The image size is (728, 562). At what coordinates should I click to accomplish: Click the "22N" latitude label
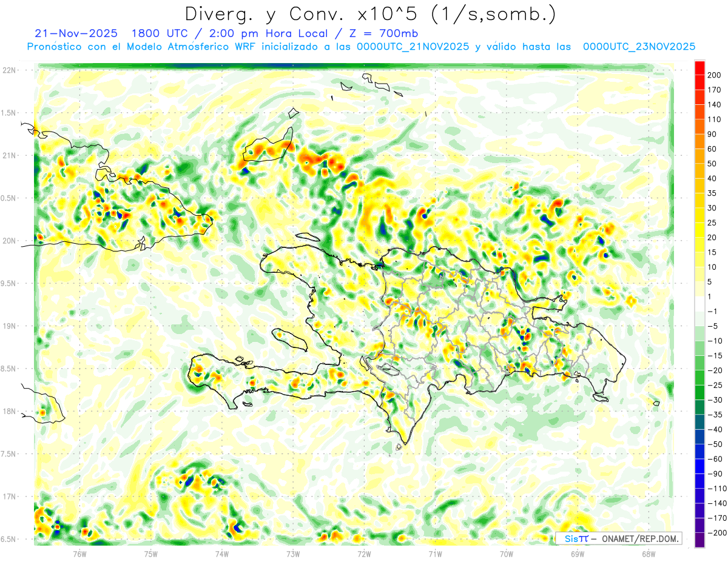point(9,70)
